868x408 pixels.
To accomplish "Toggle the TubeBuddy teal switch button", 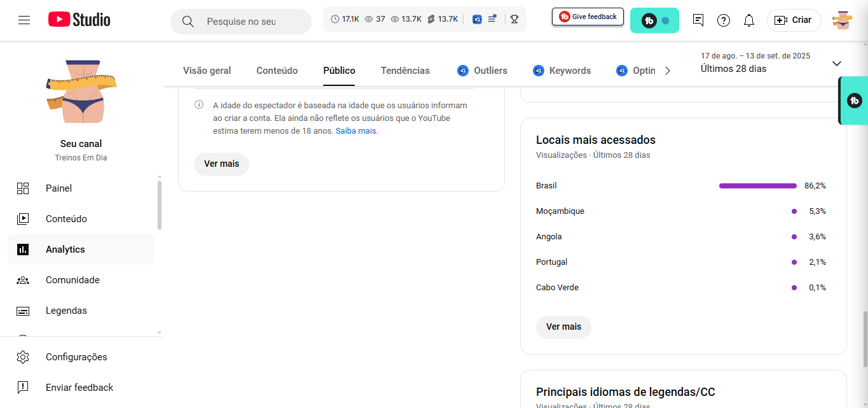I will pyautogui.click(x=654, y=20).
